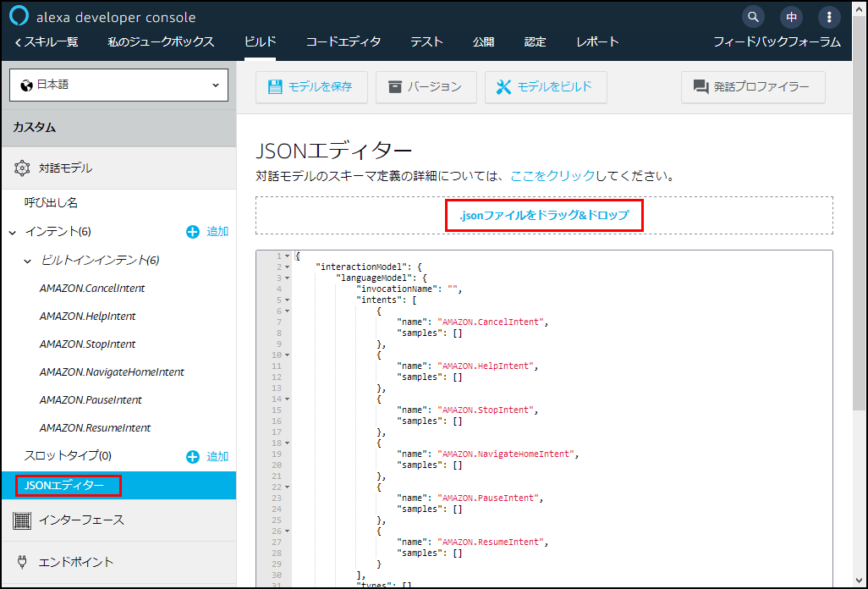The image size is (868, 589).
Task: Click the plus icon to add intent
Action: (x=193, y=232)
